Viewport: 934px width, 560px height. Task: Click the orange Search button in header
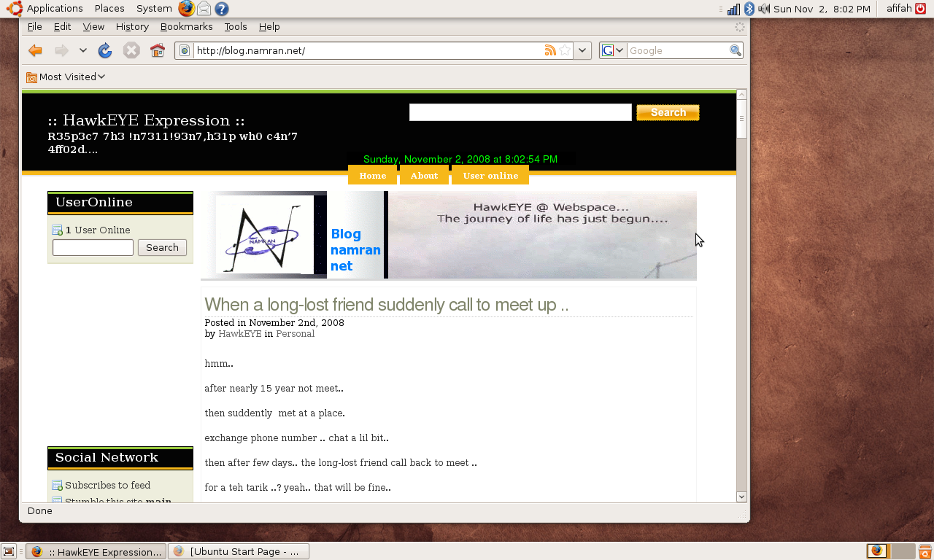668,112
